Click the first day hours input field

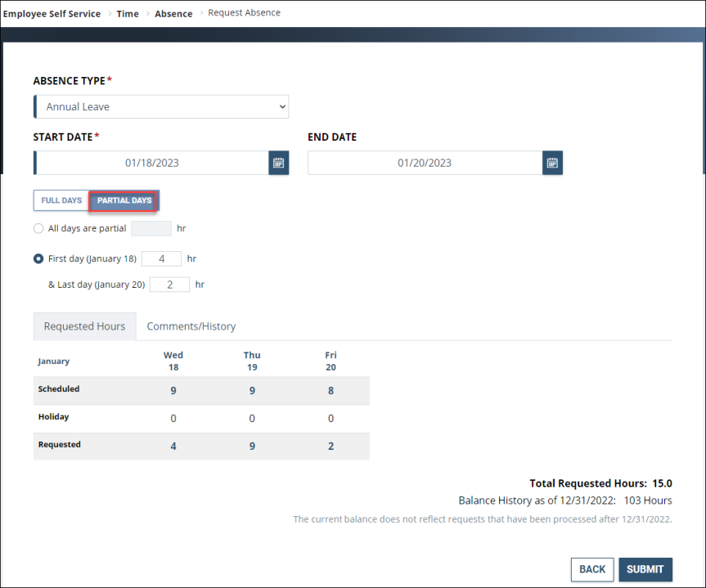tap(161, 258)
